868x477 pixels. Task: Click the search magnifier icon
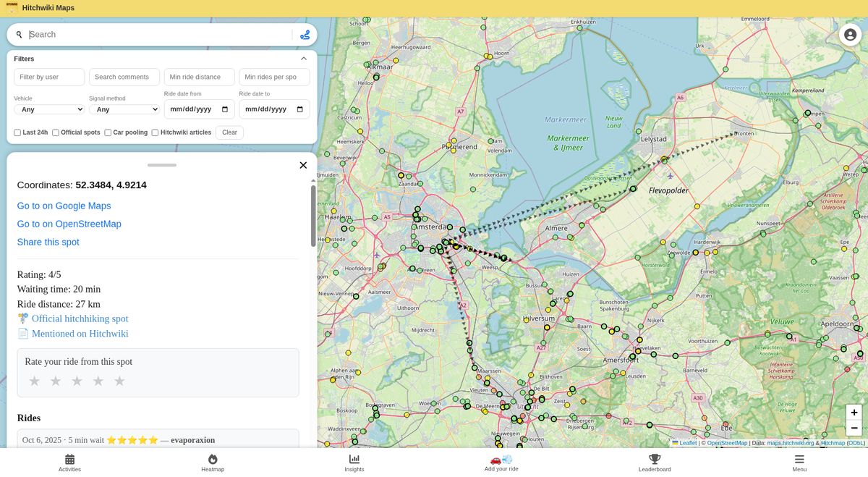pos(20,35)
